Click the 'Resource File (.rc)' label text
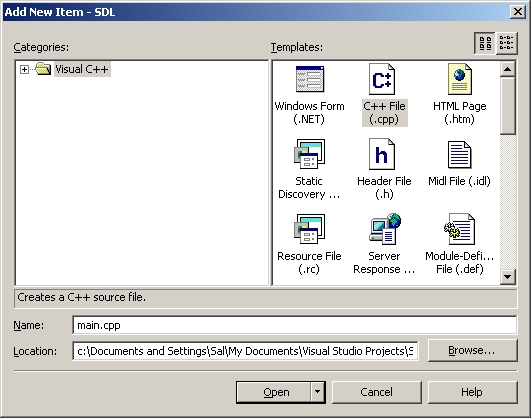The width and height of the screenshot is (531, 418). click(x=310, y=263)
